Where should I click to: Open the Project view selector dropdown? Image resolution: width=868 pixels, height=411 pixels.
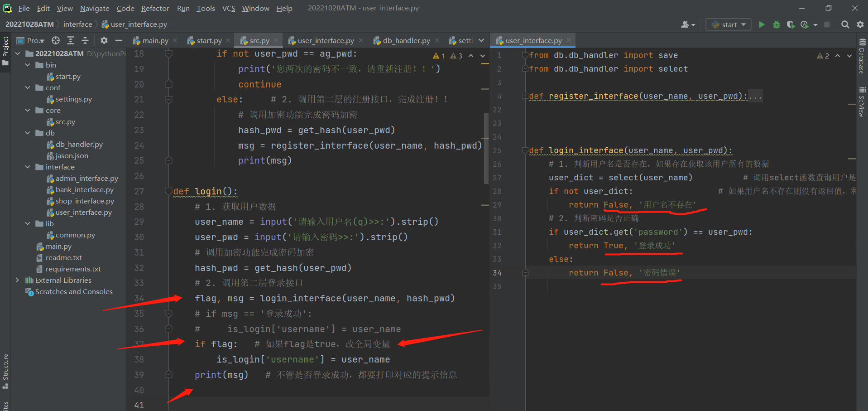coord(31,40)
